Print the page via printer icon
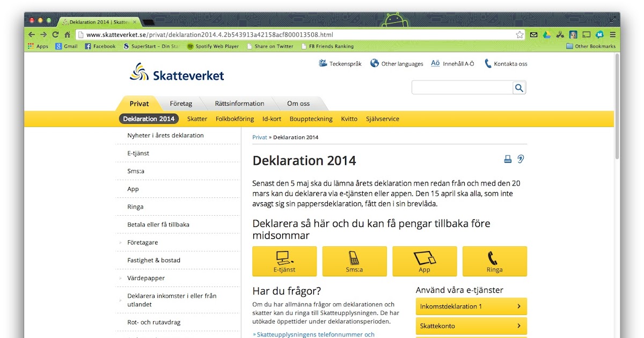The width and height of the screenshot is (644, 338). pyautogui.click(x=508, y=159)
